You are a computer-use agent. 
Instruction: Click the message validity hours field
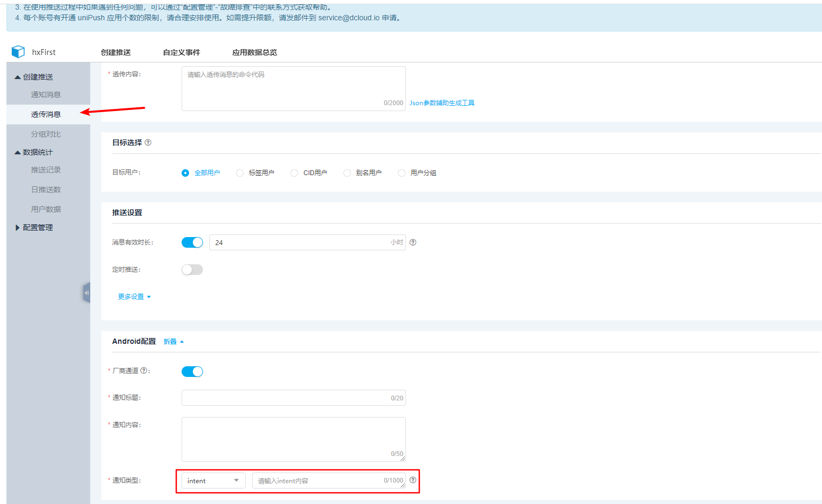308,242
